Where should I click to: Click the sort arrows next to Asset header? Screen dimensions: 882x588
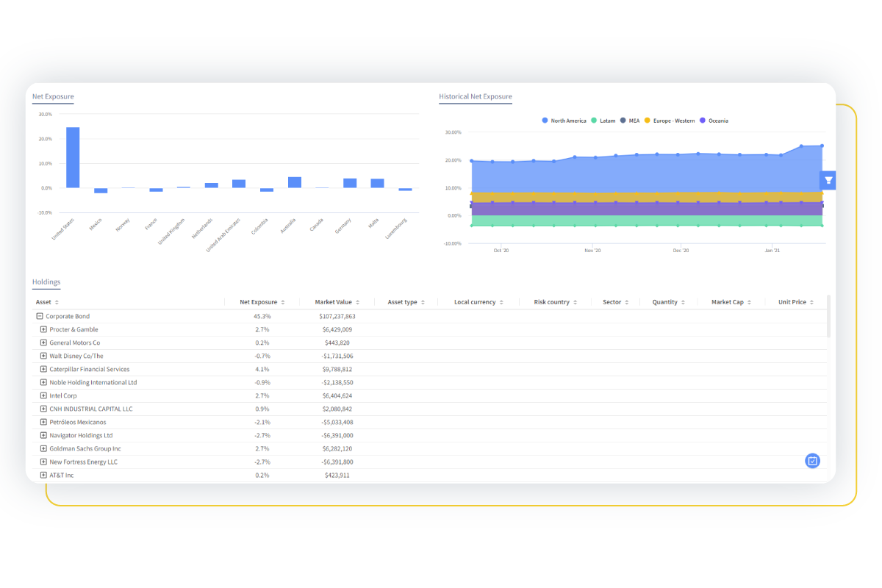click(x=57, y=301)
